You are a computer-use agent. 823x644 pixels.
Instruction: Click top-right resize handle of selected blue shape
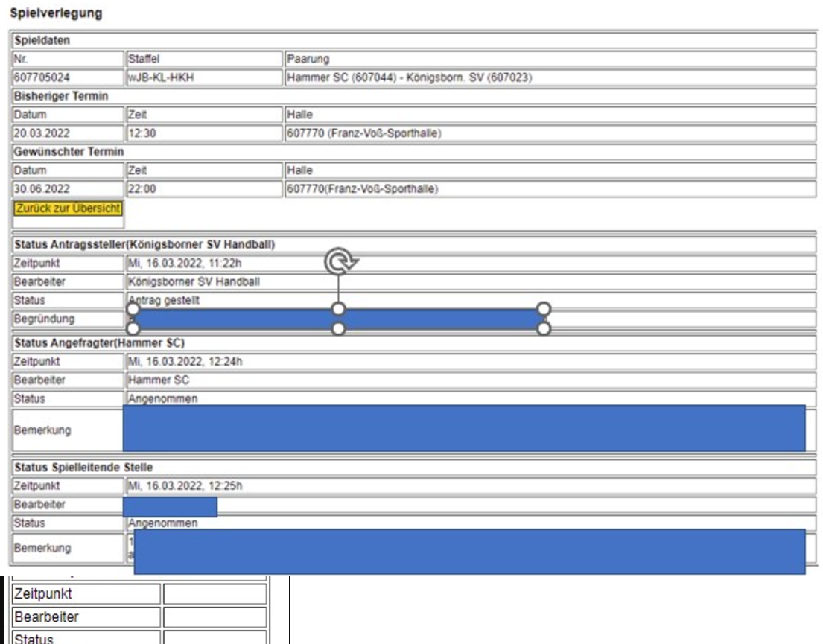(x=544, y=308)
